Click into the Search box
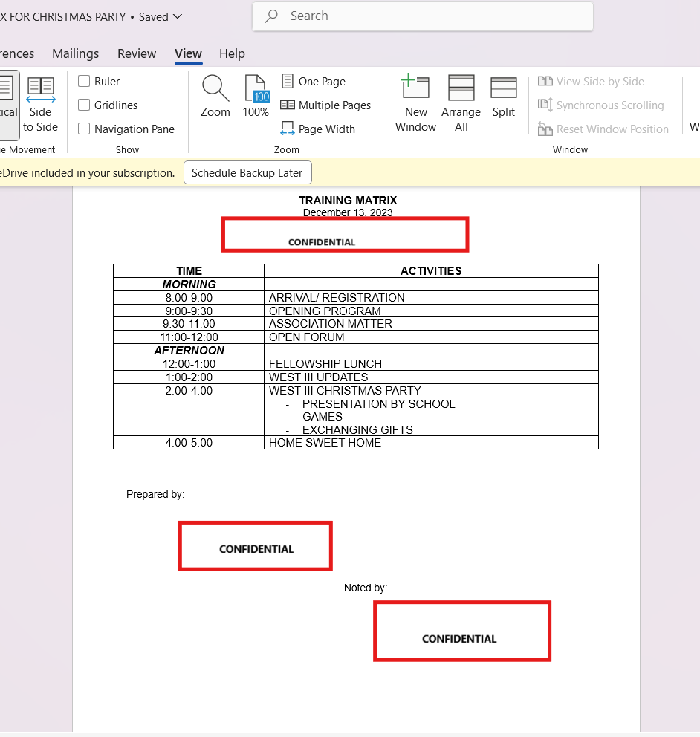This screenshot has width=700, height=737. coord(423,16)
